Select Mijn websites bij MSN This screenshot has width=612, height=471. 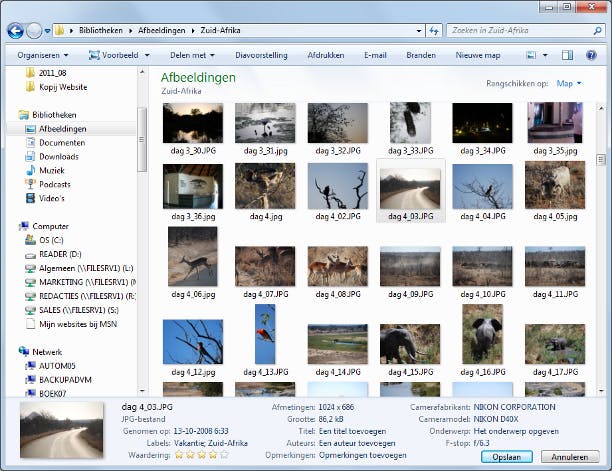tap(78, 324)
